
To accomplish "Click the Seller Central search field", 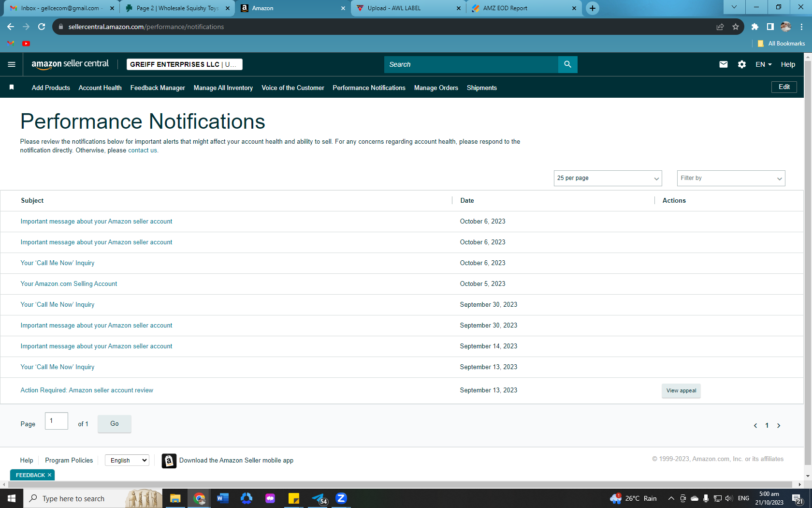I will (471, 64).
